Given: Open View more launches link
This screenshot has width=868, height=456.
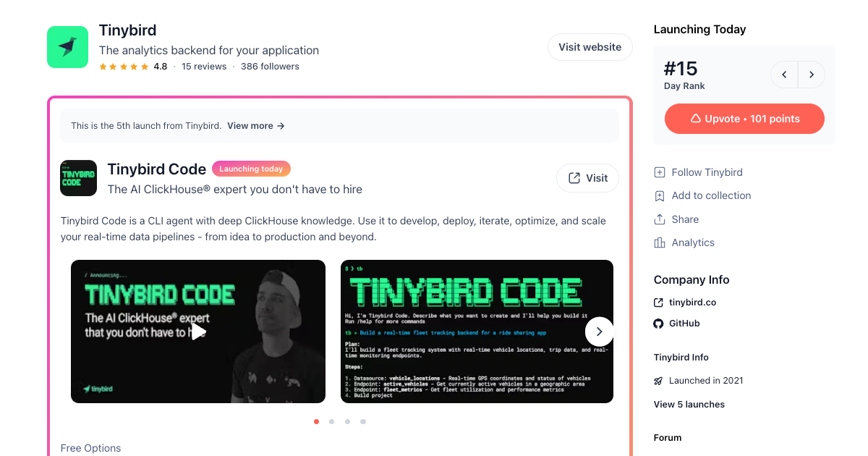Looking at the screenshot, I should tap(256, 126).
